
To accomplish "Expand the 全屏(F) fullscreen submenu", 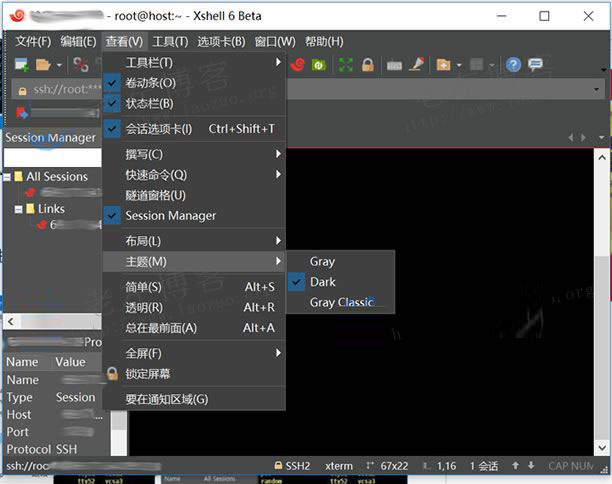I will [x=194, y=353].
